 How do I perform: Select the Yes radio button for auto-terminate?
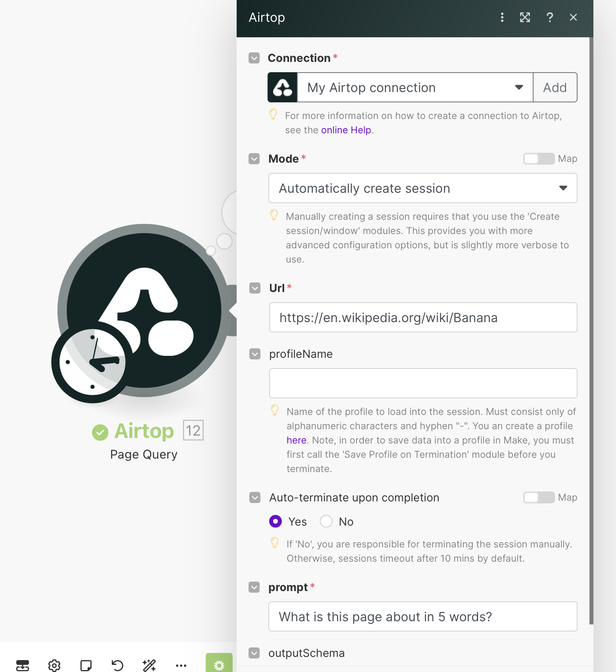pyautogui.click(x=275, y=521)
